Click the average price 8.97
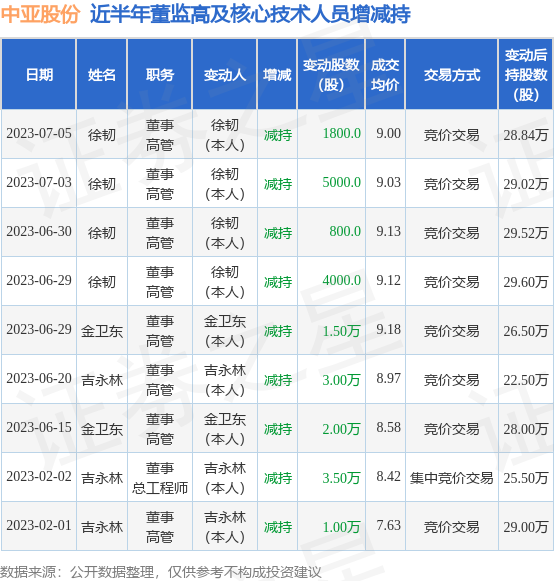 coord(388,378)
